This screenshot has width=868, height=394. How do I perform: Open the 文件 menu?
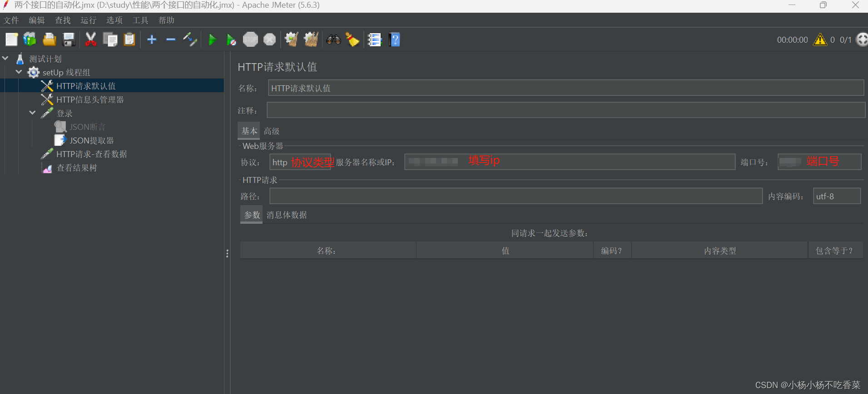(x=11, y=20)
